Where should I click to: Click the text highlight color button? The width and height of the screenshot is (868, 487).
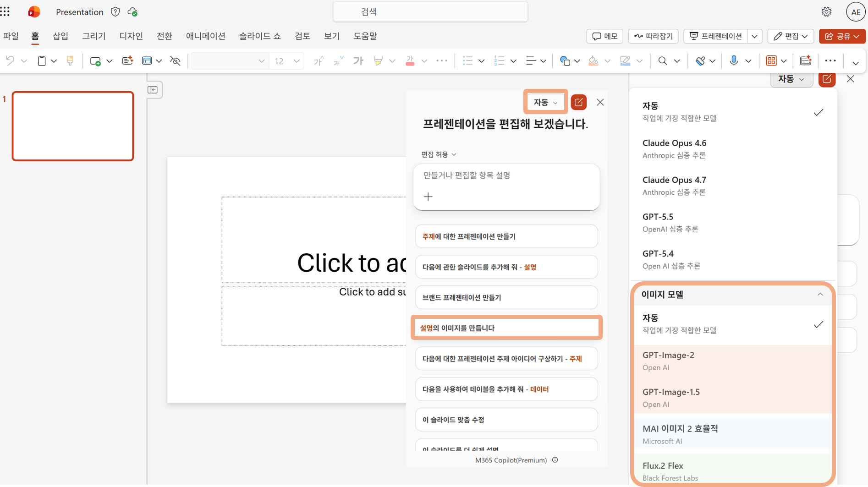coord(378,60)
